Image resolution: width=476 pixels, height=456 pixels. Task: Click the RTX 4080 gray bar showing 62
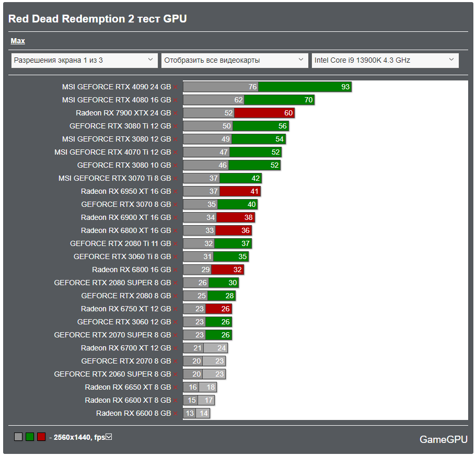(214, 100)
